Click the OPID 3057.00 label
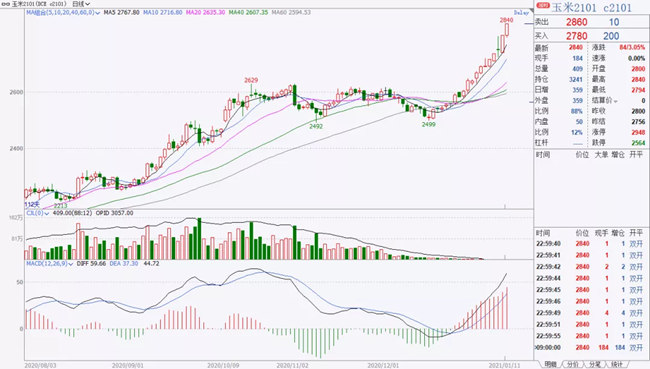 [114, 213]
